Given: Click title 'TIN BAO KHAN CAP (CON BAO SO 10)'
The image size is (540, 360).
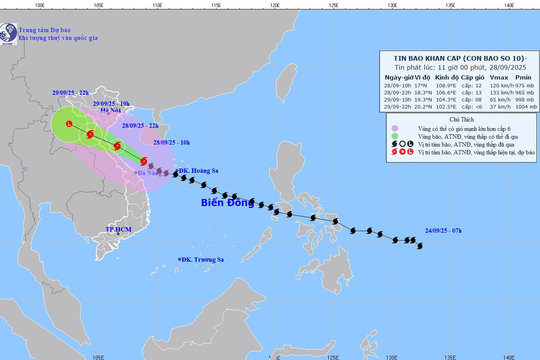Looking at the screenshot, I should click(x=460, y=58).
